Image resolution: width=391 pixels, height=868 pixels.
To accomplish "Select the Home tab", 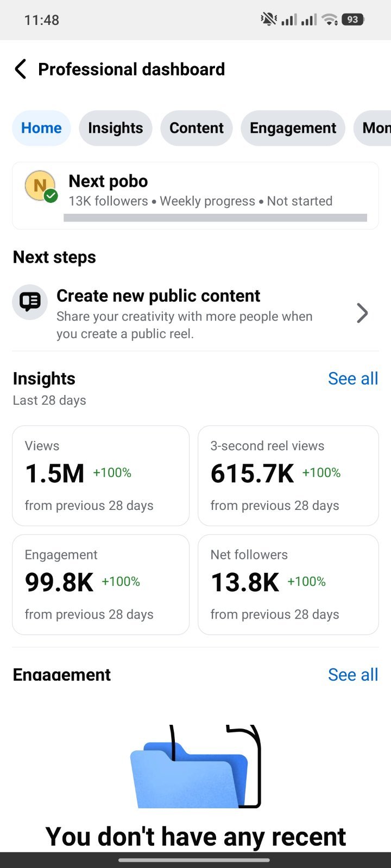I will click(41, 128).
